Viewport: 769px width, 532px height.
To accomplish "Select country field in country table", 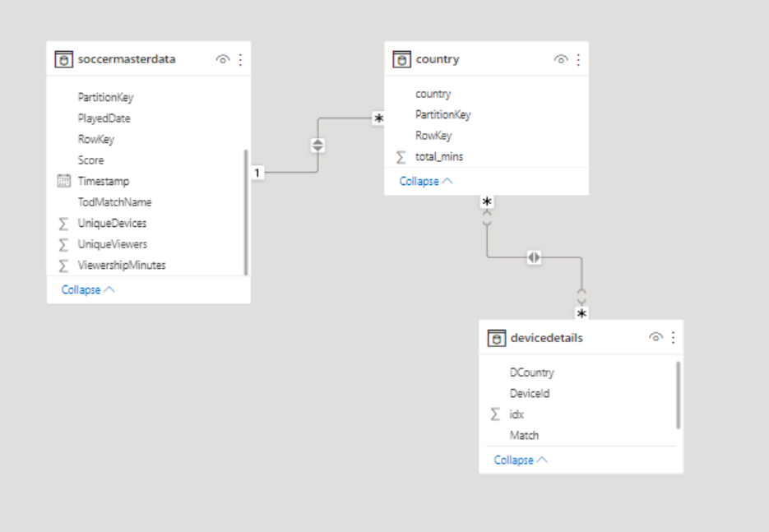I will pyautogui.click(x=433, y=94).
